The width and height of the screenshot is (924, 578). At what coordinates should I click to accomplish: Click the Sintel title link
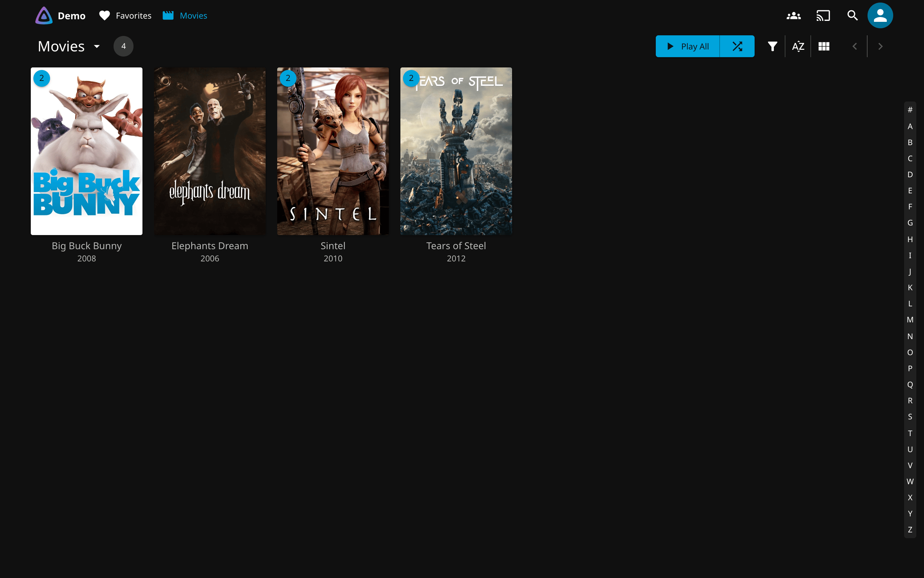[333, 246]
